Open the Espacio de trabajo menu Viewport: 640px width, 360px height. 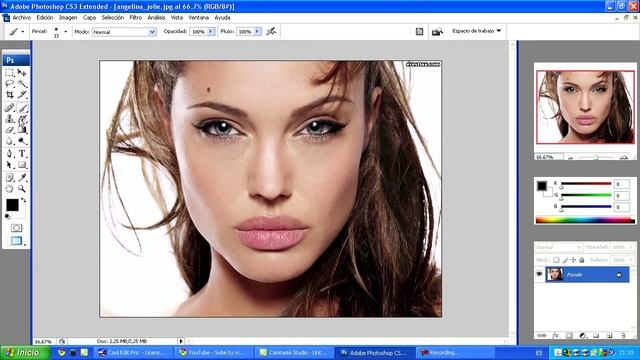[x=476, y=31]
